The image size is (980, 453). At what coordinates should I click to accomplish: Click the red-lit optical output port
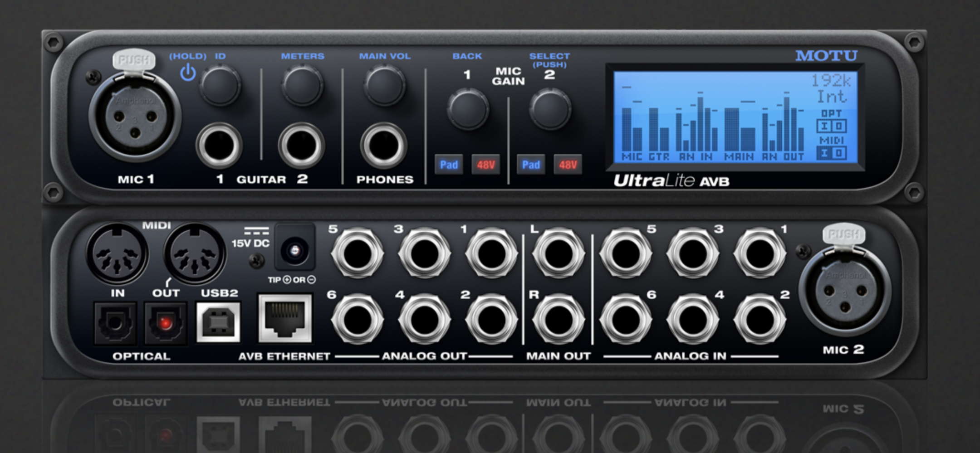(x=166, y=324)
